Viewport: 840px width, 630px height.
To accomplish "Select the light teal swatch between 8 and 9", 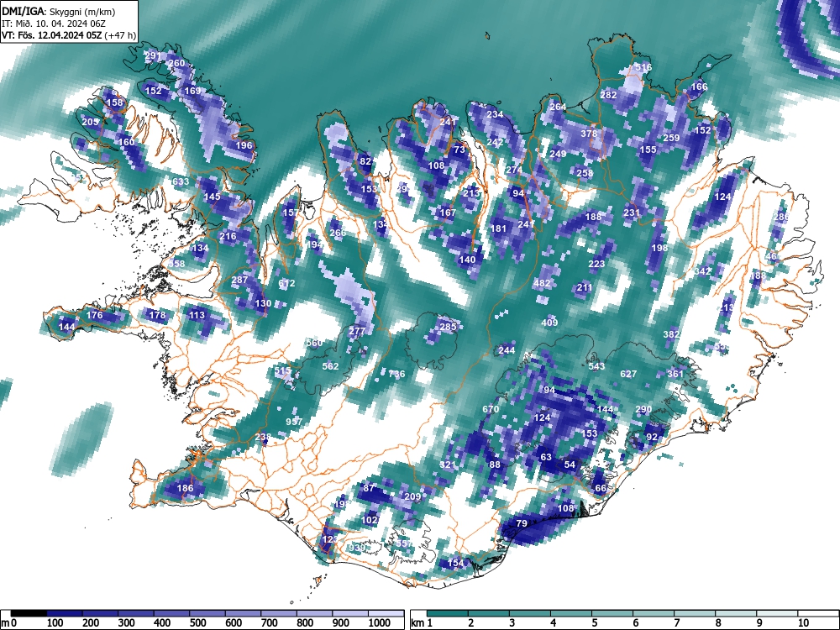I will point(736,613).
